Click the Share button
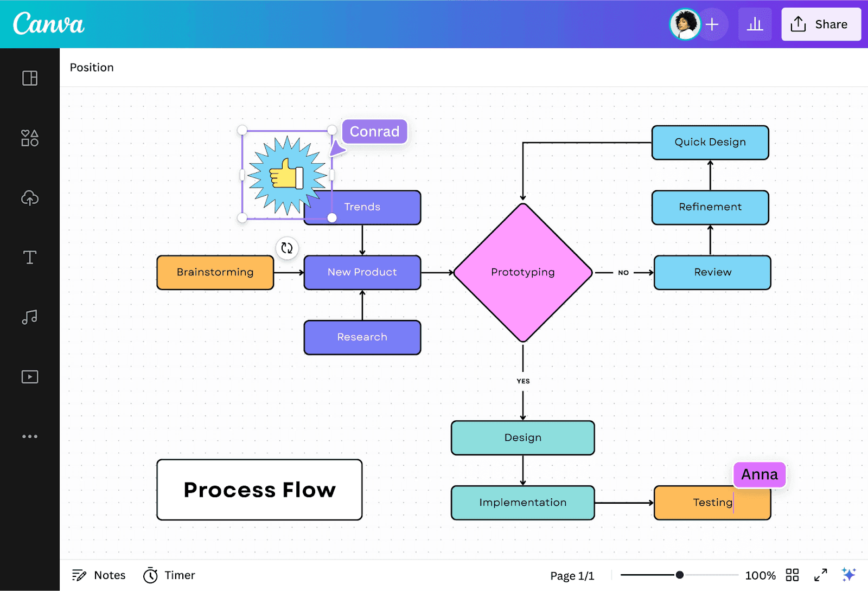Viewport: 868px width, 591px height. coord(821,24)
